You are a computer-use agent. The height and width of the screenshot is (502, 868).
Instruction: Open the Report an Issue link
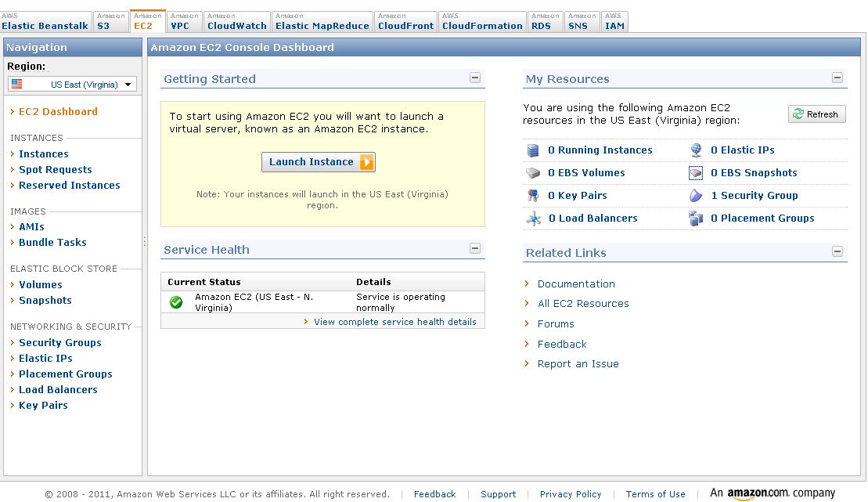[578, 364]
